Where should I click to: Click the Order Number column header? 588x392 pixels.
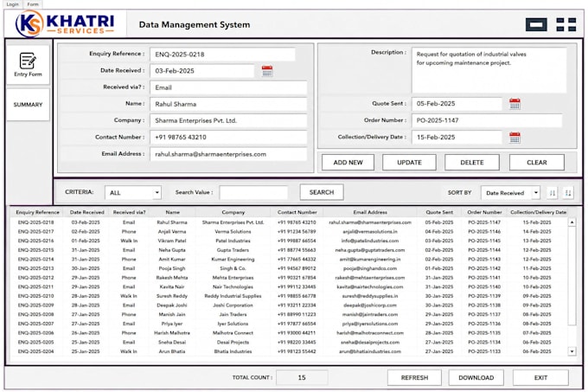pyautogui.click(x=484, y=212)
